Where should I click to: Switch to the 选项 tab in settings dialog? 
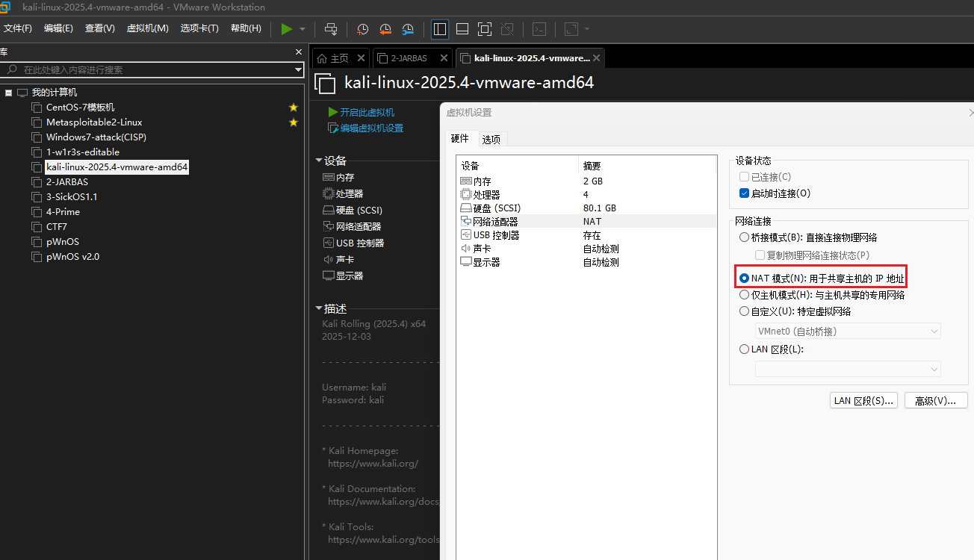click(x=491, y=139)
